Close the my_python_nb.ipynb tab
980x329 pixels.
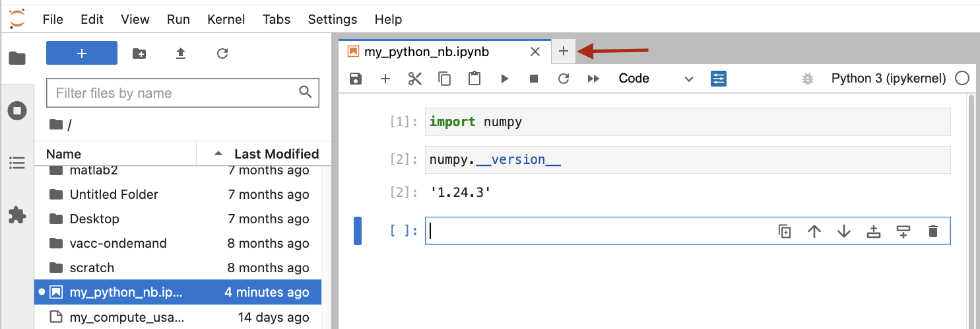(x=535, y=52)
